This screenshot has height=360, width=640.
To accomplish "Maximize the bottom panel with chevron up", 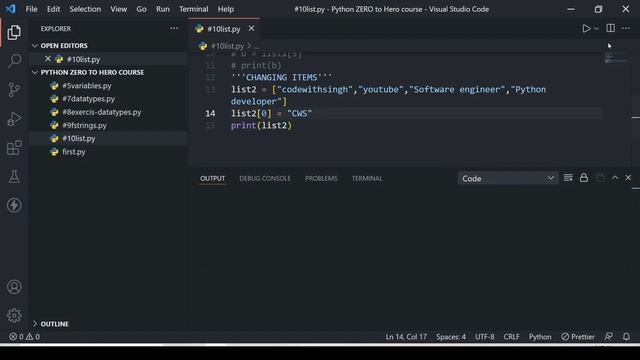I will (615, 178).
